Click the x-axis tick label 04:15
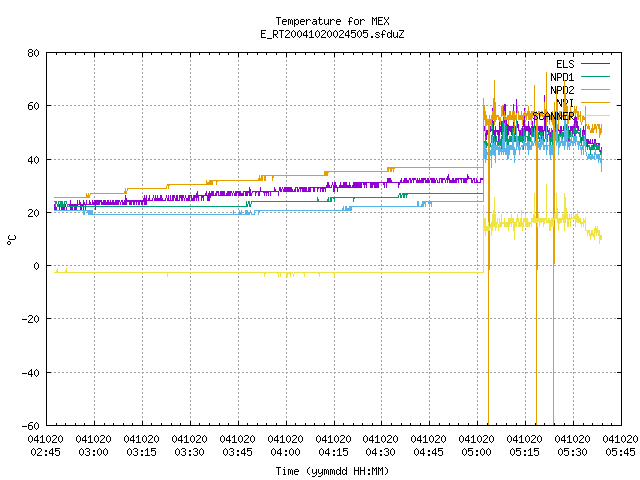 point(333,452)
